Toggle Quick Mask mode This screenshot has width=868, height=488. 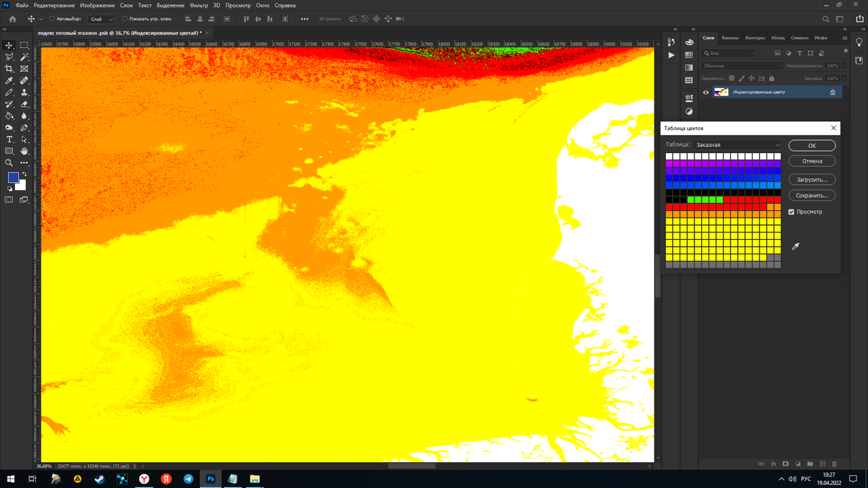9,200
